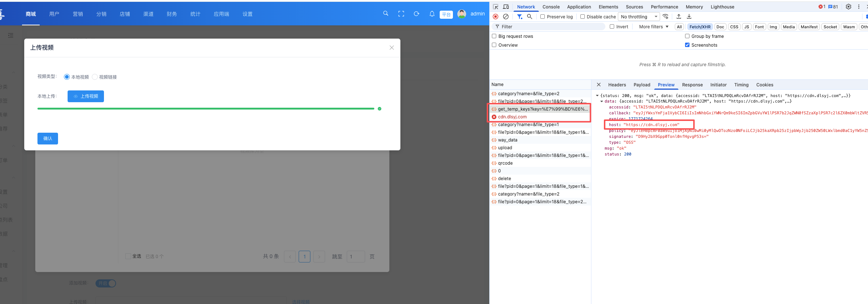
Task: Open the DevTools settings gear
Action: click(x=849, y=7)
